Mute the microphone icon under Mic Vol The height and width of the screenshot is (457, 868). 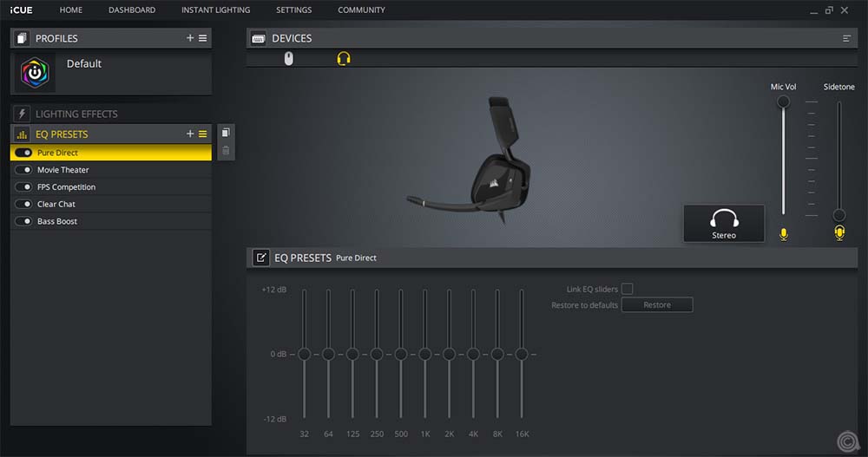pyautogui.click(x=784, y=234)
